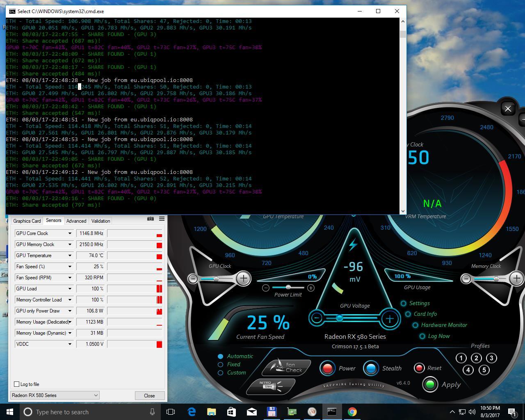Viewport: 525px width, 420px height.
Task: Open the Hardware Monitor page
Action: pyautogui.click(x=440, y=325)
